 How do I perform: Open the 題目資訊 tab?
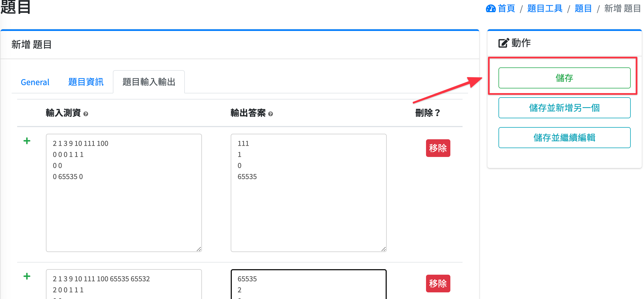[x=86, y=82]
